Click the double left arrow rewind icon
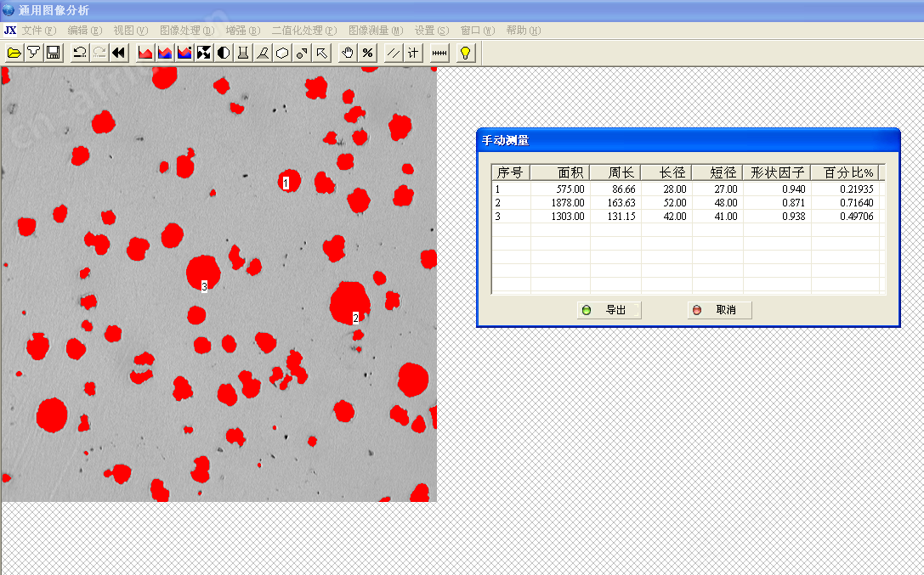 (119, 53)
